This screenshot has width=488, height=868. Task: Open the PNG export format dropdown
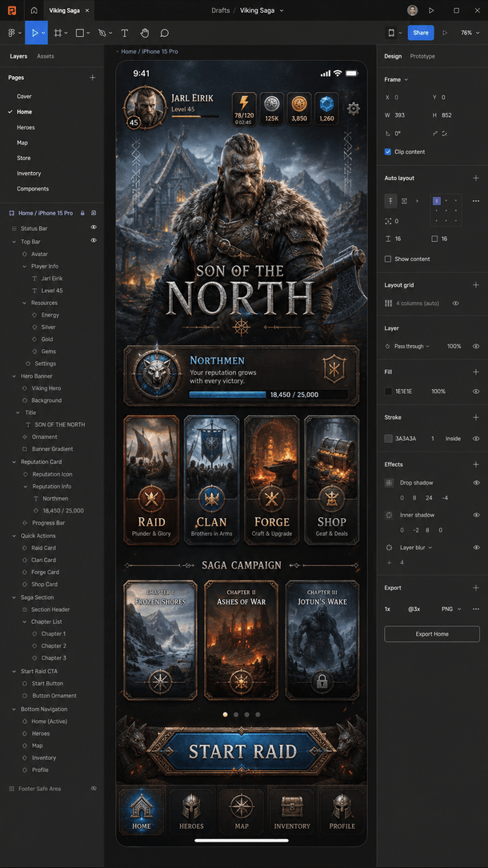pyautogui.click(x=451, y=609)
